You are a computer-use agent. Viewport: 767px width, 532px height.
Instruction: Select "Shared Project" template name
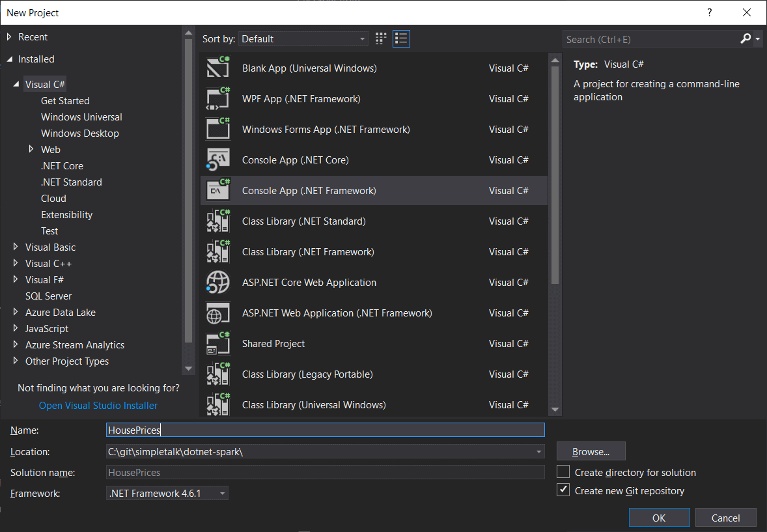[273, 344]
